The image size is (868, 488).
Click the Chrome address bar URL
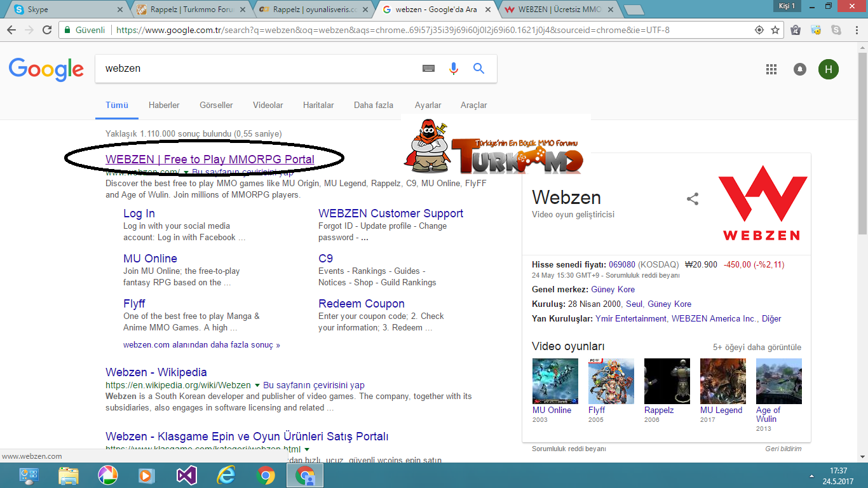tap(393, 30)
